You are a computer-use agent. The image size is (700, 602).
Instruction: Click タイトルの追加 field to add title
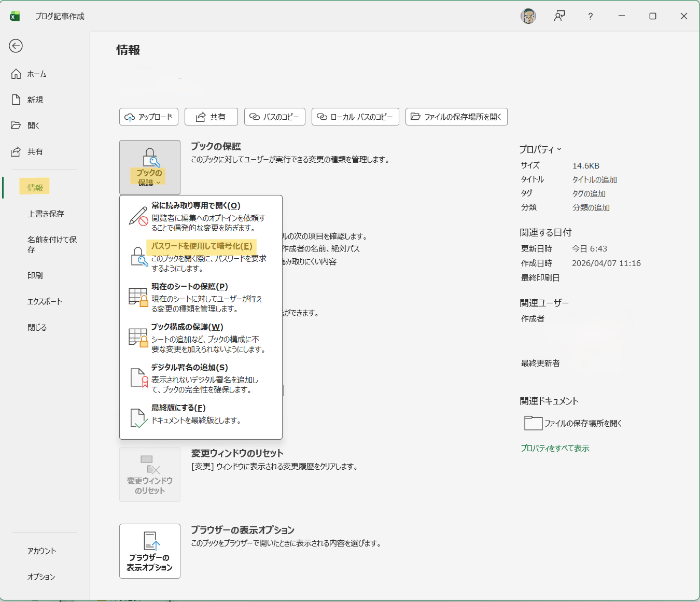pyautogui.click(x=594, y=180)
